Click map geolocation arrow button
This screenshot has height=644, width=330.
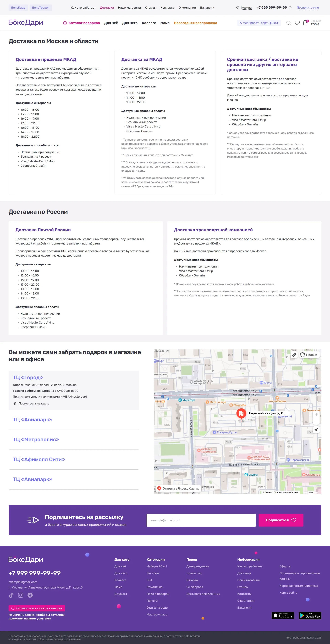pos(316,430)
